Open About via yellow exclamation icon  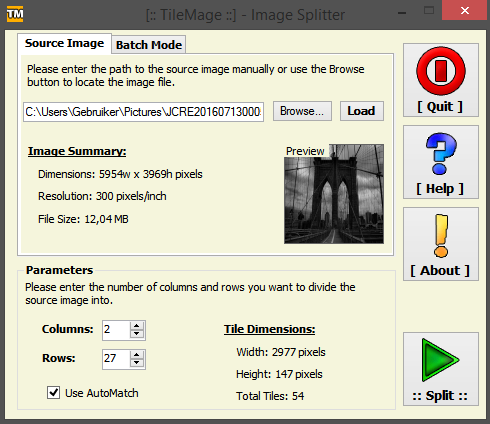[x=441, y=236]
